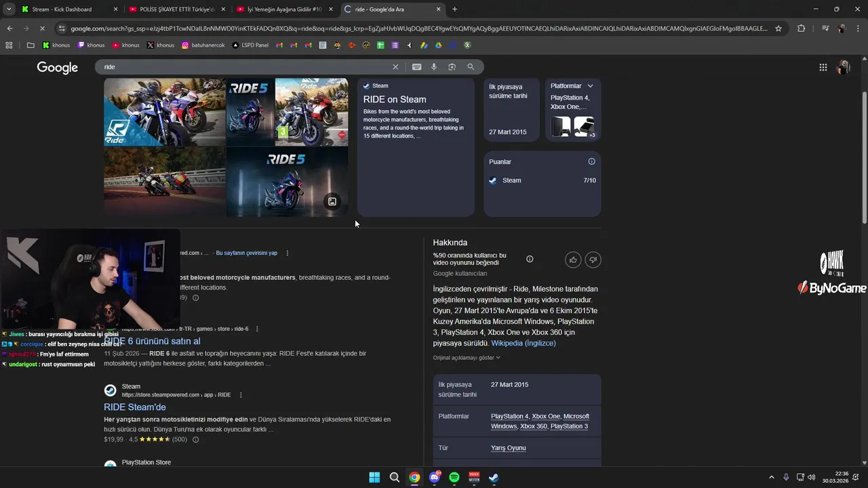Open the Kick khonus bookmark
868x488 pixels.
point(56,45)
